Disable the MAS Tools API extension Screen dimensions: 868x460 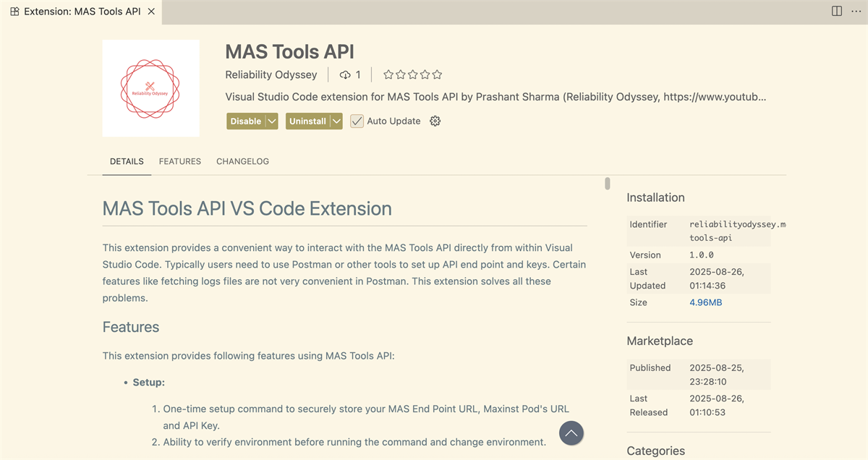[x=246, y=121]
